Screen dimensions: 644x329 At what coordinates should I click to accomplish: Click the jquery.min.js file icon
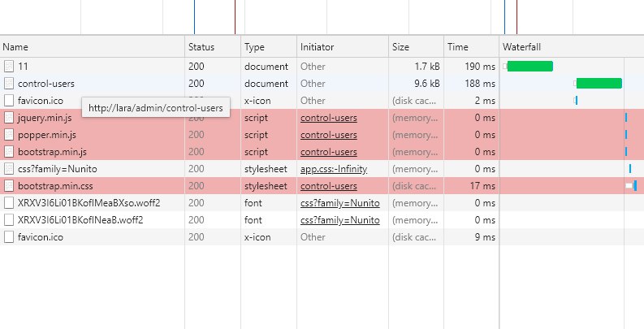(8, 118)
